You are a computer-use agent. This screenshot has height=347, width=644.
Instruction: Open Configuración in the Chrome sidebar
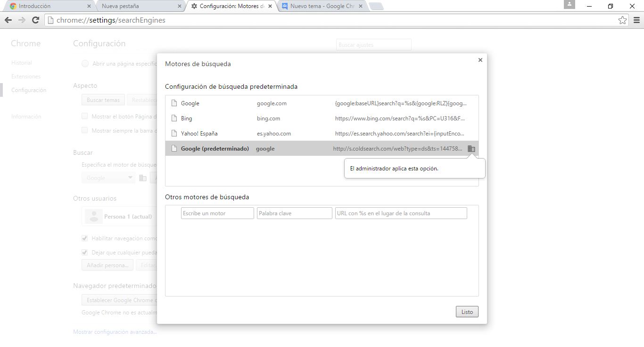29,90
